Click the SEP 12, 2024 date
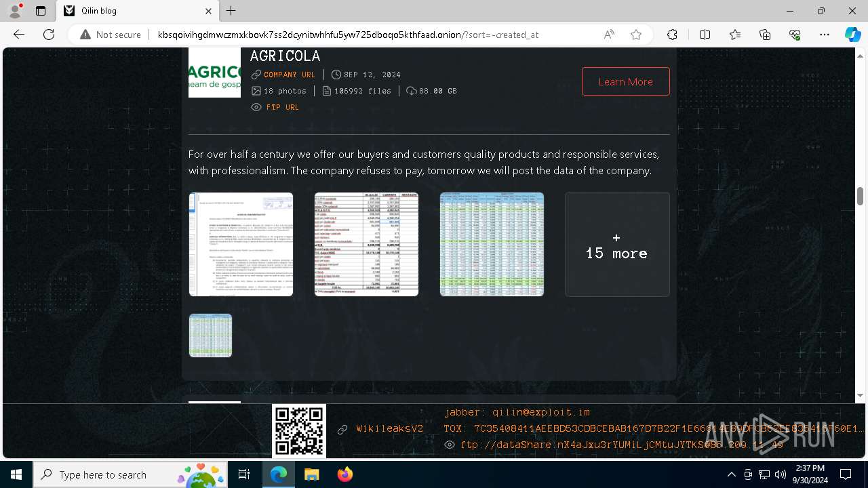This screenshot has height=488, width=868. pos(372,75)
